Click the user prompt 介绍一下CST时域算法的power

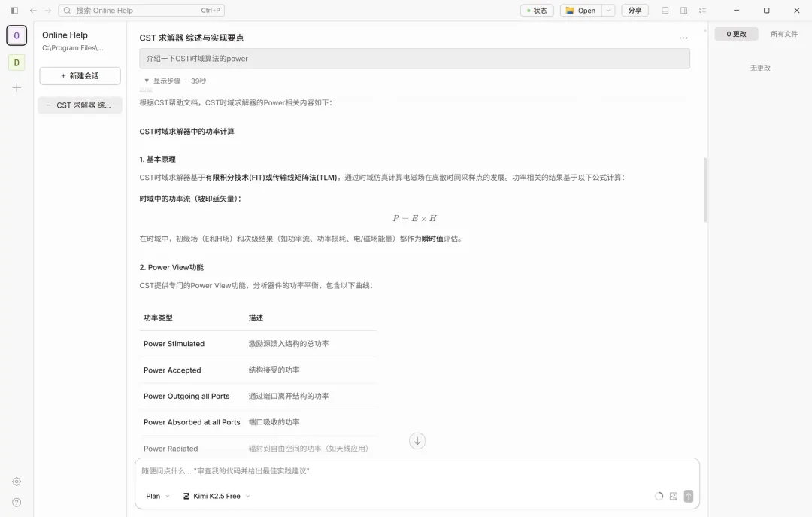[414, 59]
